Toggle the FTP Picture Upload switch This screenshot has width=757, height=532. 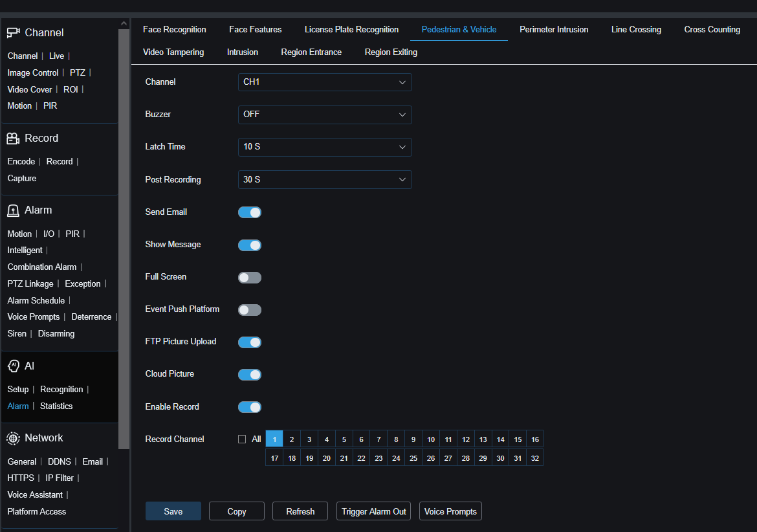[250, 342]
